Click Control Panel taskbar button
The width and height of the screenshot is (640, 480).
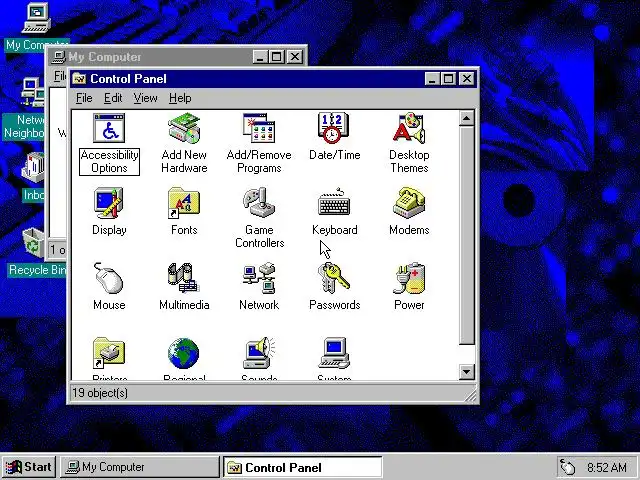click(x=302, y=467)
